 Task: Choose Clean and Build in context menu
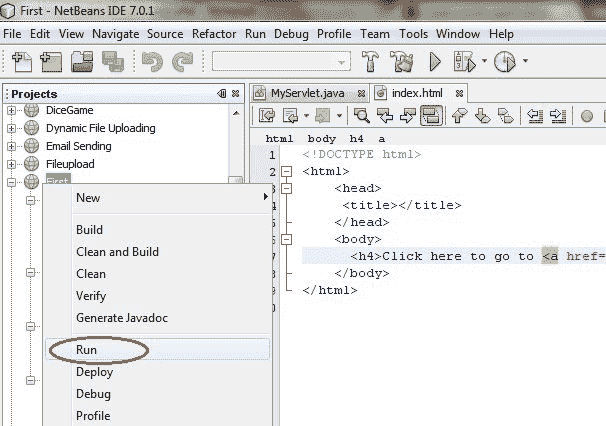click(157, 252)
